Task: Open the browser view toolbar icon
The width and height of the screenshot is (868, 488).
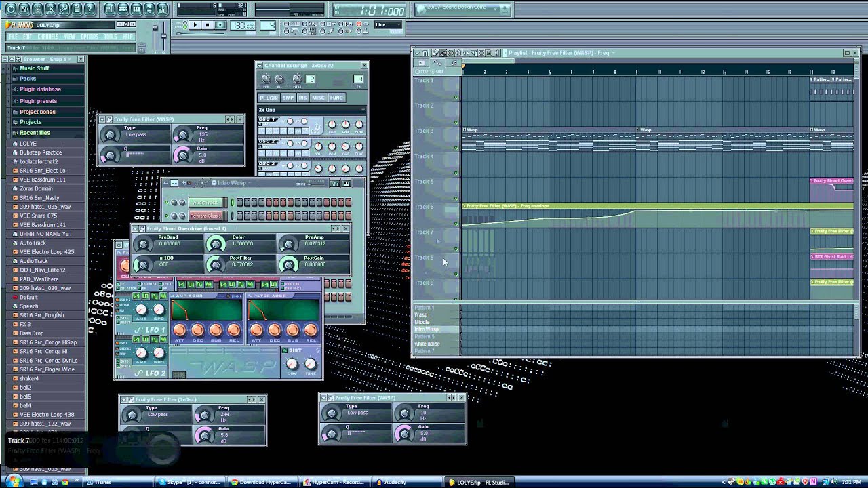Action: point(149,9)
